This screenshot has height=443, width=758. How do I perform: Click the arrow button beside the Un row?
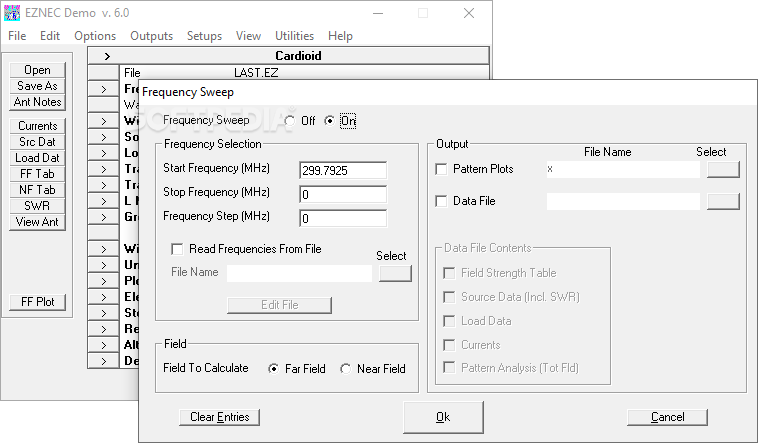103,265
